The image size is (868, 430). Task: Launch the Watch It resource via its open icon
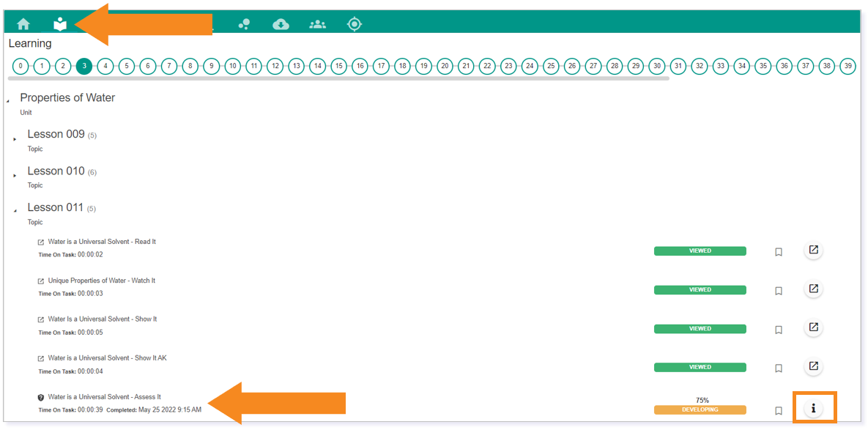click(813, 289)
